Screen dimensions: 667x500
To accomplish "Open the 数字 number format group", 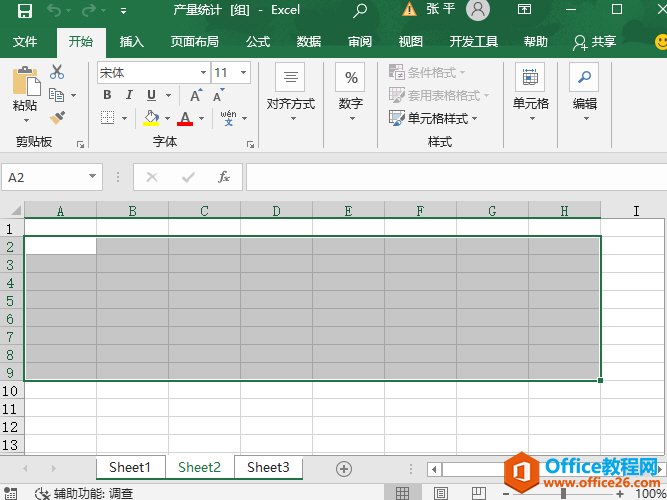I will pyautogui.click(x=351, y=92).
